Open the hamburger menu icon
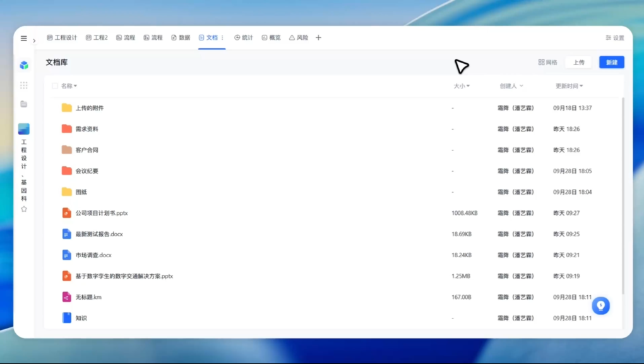Screen dimensions: 644x364 pos(24,38)
